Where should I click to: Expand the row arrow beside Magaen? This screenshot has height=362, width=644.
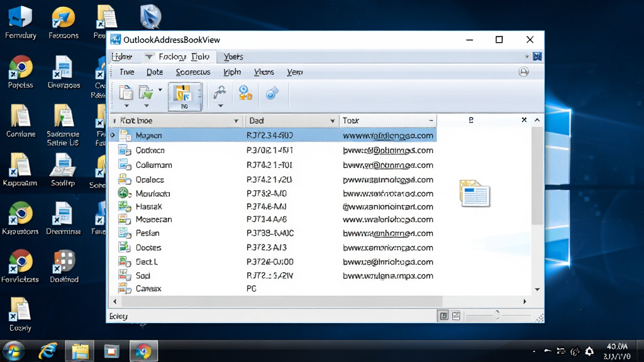coord(113,135)
